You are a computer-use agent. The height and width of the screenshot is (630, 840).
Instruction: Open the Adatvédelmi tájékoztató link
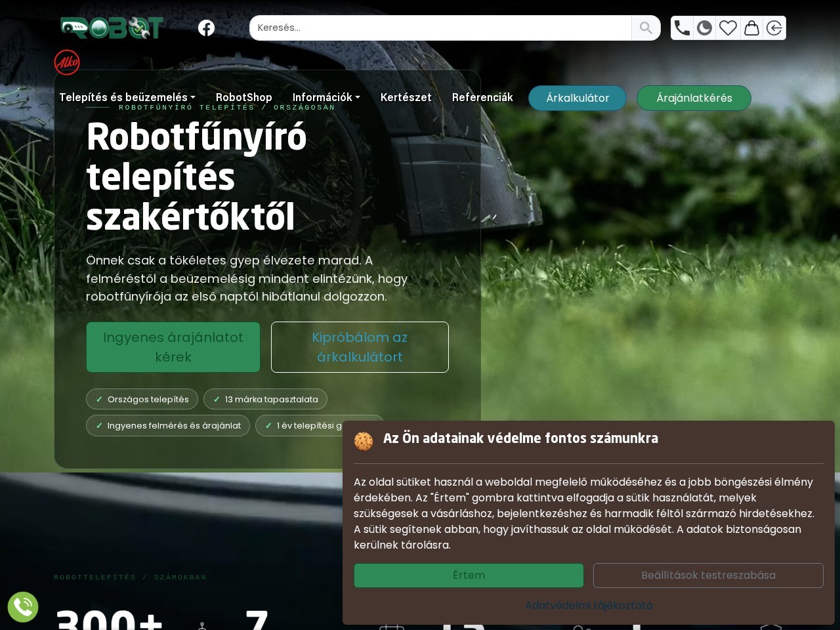(589, 605)
